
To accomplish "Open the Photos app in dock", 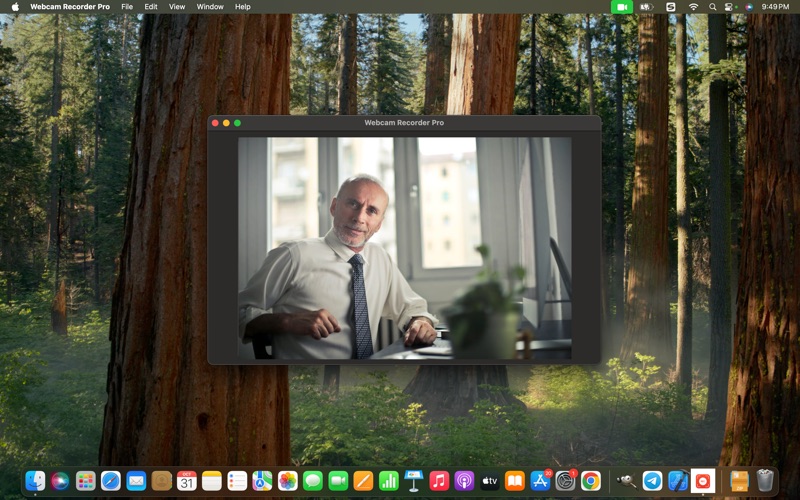I will [x=288, y=481].
